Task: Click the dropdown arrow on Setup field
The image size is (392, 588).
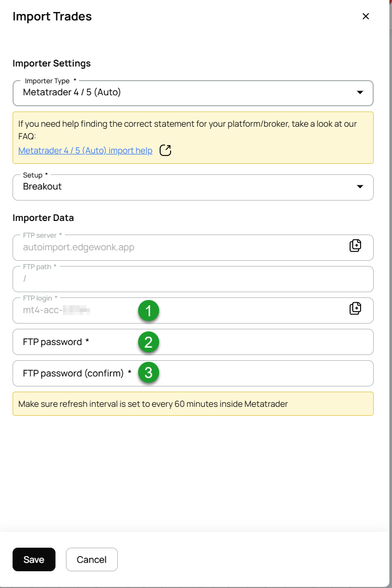Action: click(x=360, y=185)
